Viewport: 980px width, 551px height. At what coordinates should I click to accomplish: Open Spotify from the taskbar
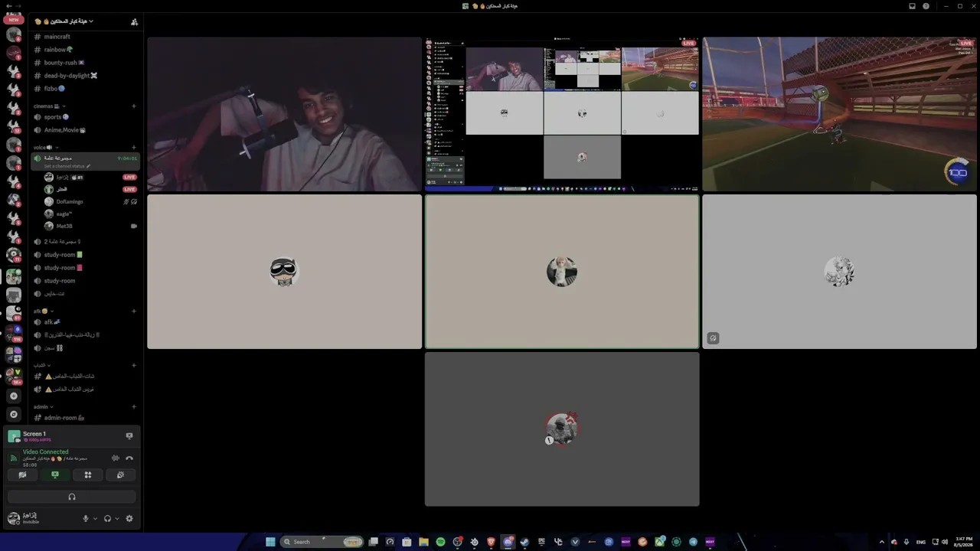(440, 542)
